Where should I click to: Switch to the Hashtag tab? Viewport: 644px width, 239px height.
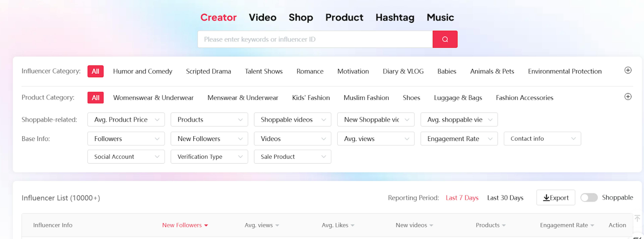click(395, 17)
